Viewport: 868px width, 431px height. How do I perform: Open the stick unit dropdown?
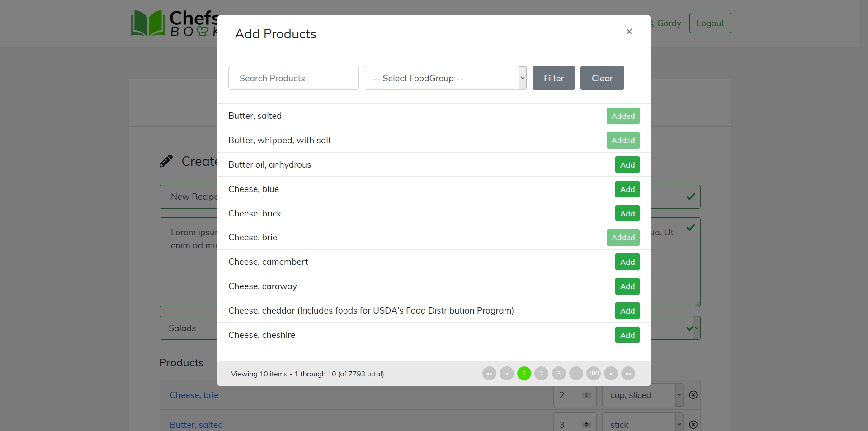[x=642, y=422]
